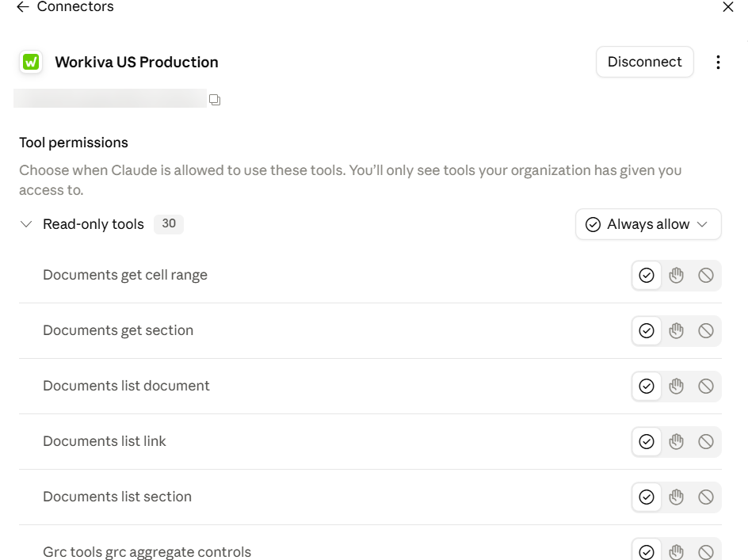Require approval for Grc aggregate controls
The height and width of the screenshot is (560, 748).
tap(676, 551)
